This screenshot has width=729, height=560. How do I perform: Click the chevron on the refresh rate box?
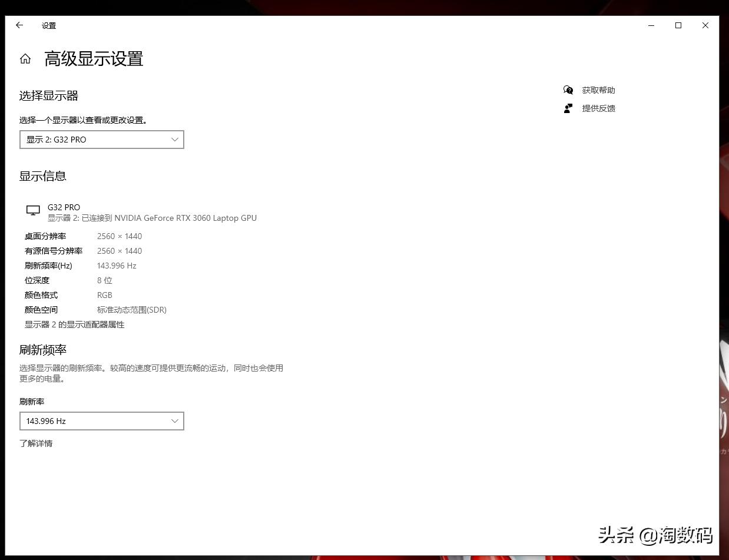174,421
